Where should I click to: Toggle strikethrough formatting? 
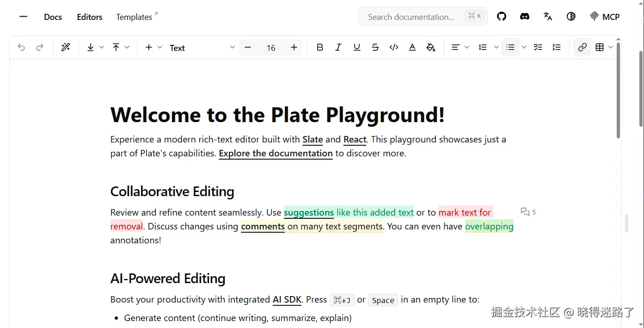point(375,47)
